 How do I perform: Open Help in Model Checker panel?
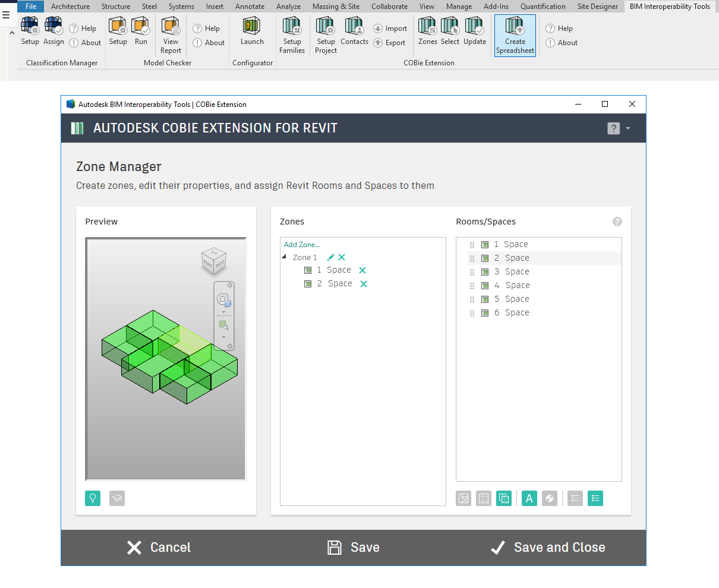point(206,29)
